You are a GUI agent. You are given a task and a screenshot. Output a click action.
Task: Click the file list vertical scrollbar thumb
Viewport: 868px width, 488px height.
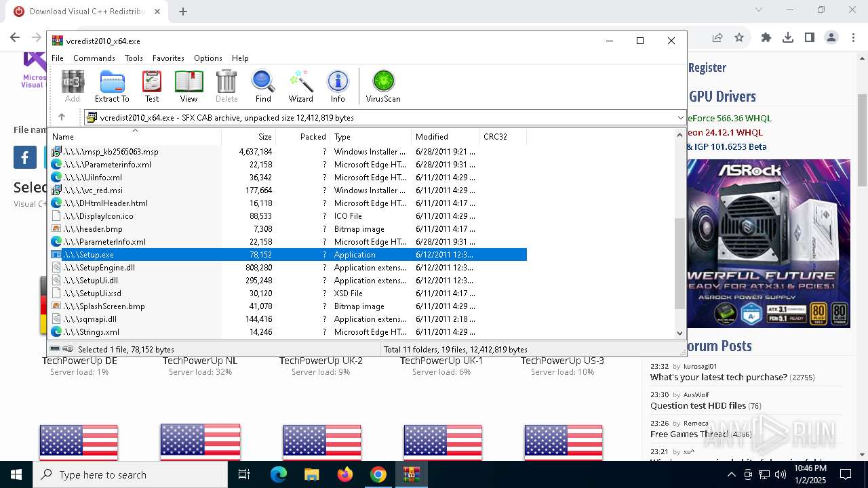pyautogui.click(x=680, y=264)
